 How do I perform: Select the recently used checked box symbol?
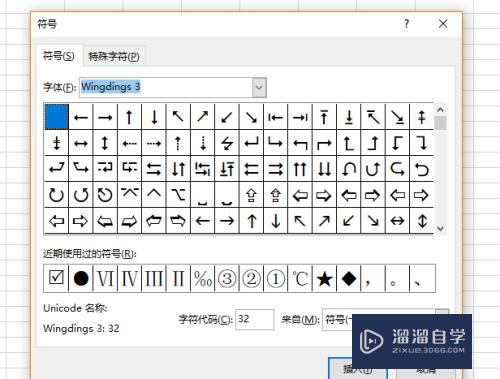point(56,278)
